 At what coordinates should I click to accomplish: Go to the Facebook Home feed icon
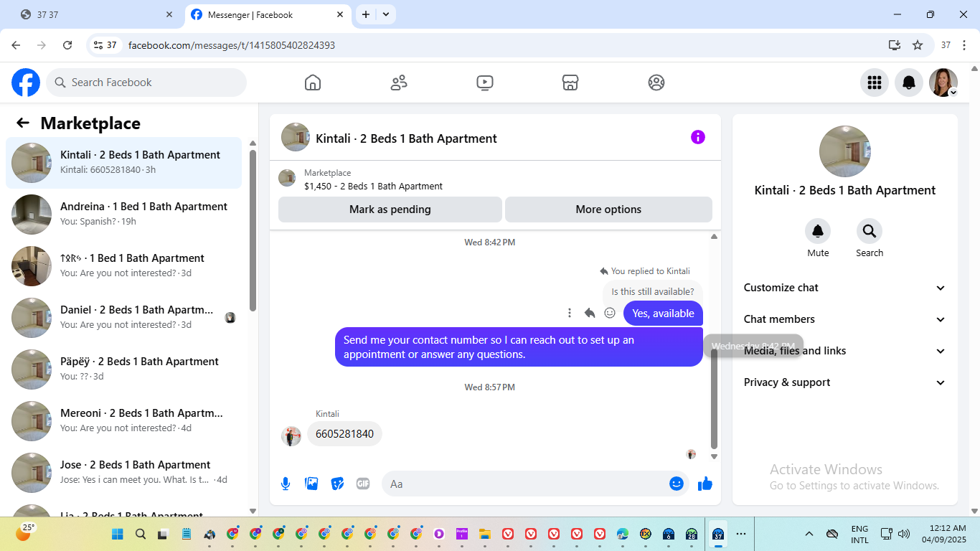(313, 83)
